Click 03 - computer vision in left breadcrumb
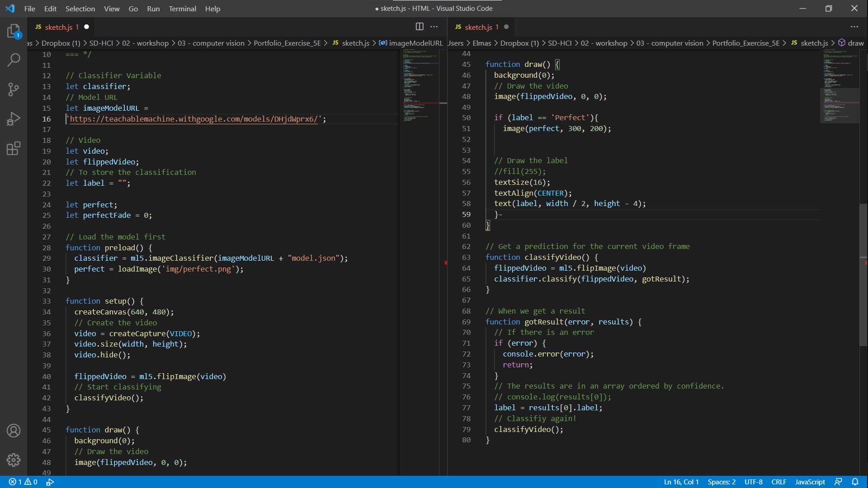Screen dimensions: 868x488 point(211,43)
